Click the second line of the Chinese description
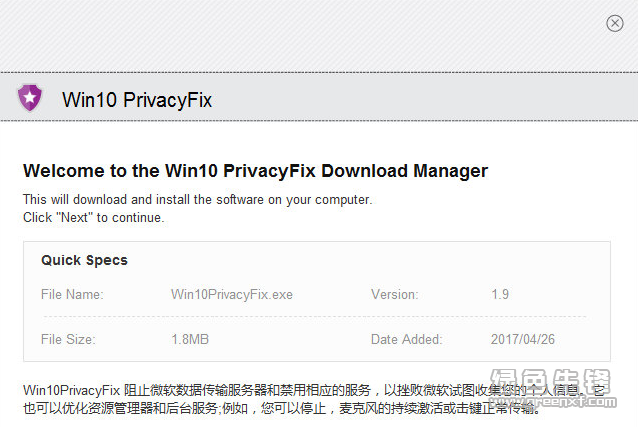Viewport: 638px width, 427px height. pyautogui.click(x=282, y=408)
